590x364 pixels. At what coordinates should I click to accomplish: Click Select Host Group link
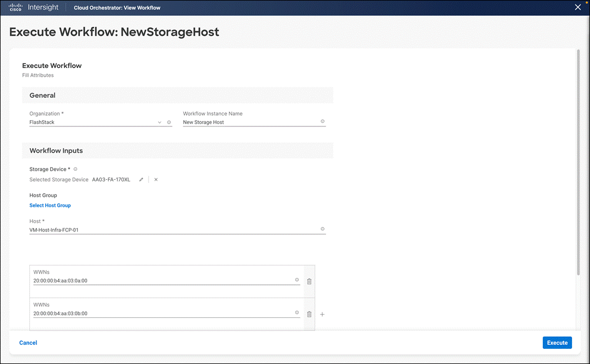coord(49,205)
